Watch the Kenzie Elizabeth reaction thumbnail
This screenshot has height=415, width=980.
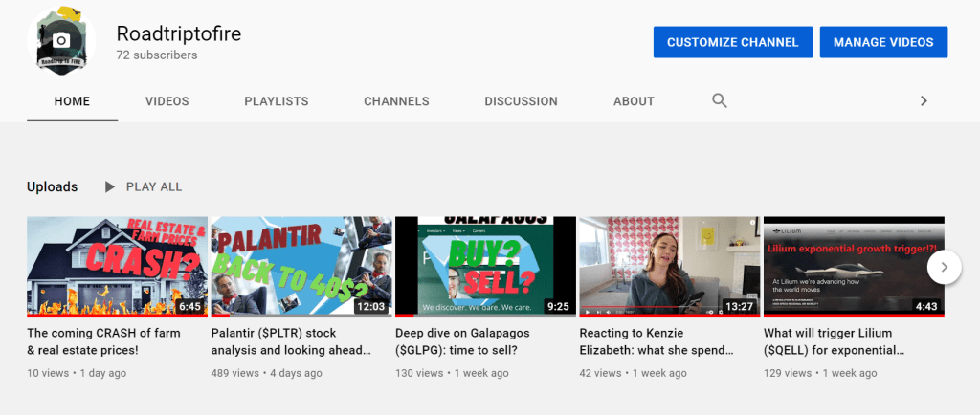tap(670, 267)
